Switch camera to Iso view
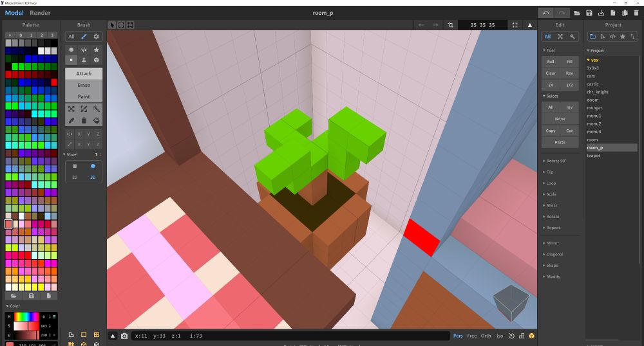This screenshot has height=346, width=644. 500,336
